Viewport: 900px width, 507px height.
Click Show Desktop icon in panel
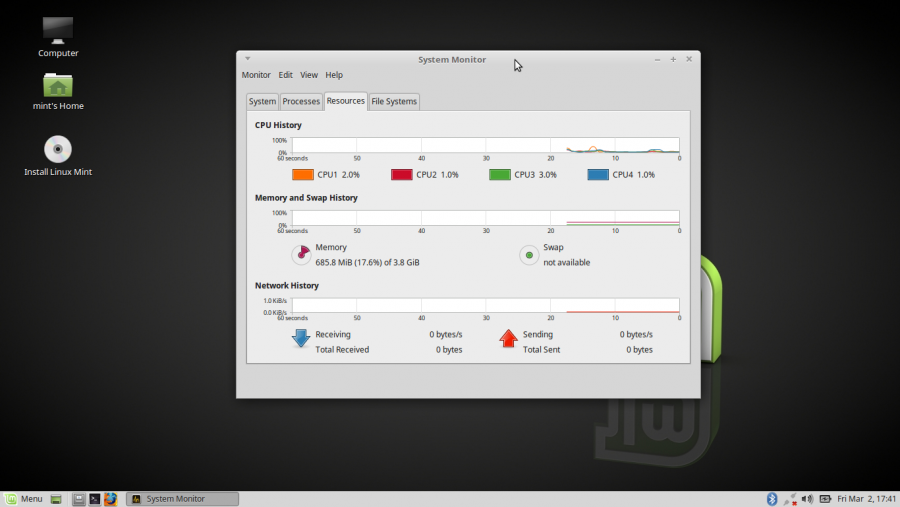(x=56, y=499)
